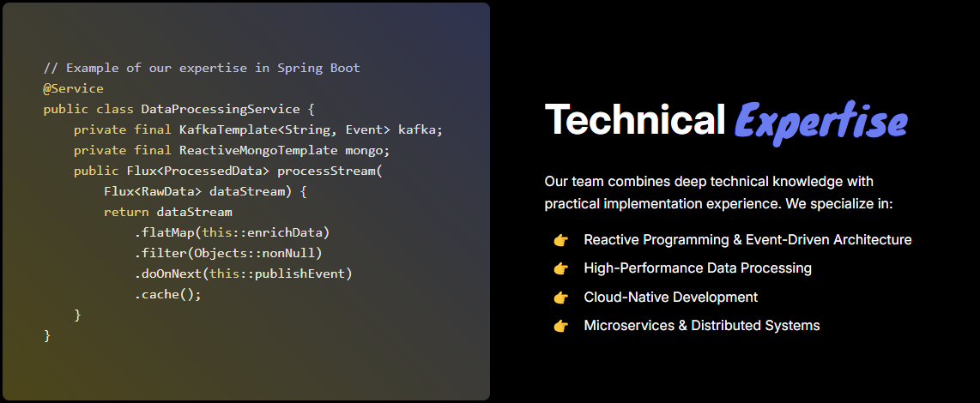Click the '.doOnNext(this::publishEvent)' code line
This screenshot has height=403, width=980.
[243, 274]
